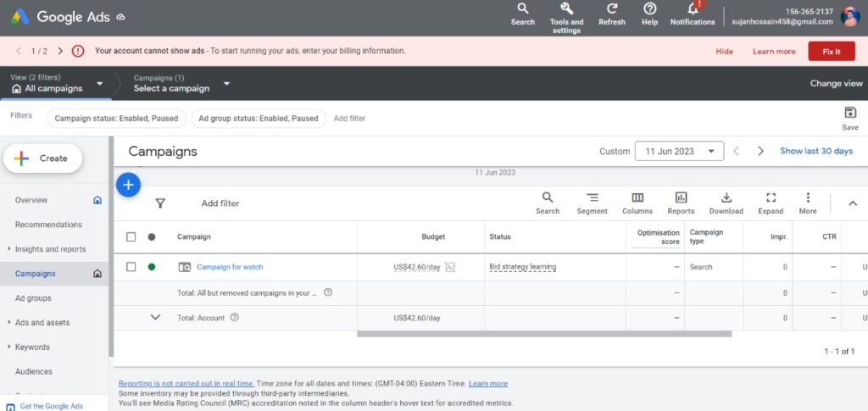The height and width of the screenshot is (411, 868).
Task: Open the 11 Jun 2023 date dropdown
Action: point(679,151)
